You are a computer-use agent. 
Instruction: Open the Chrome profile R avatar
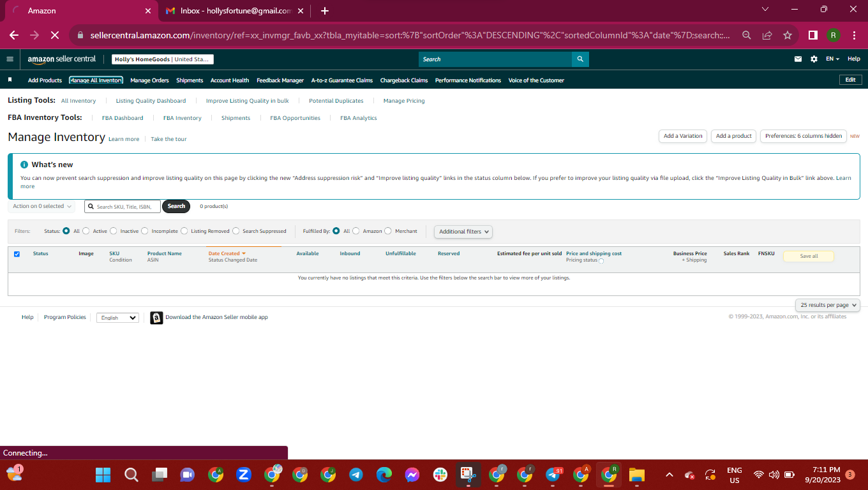coord(834,36)
